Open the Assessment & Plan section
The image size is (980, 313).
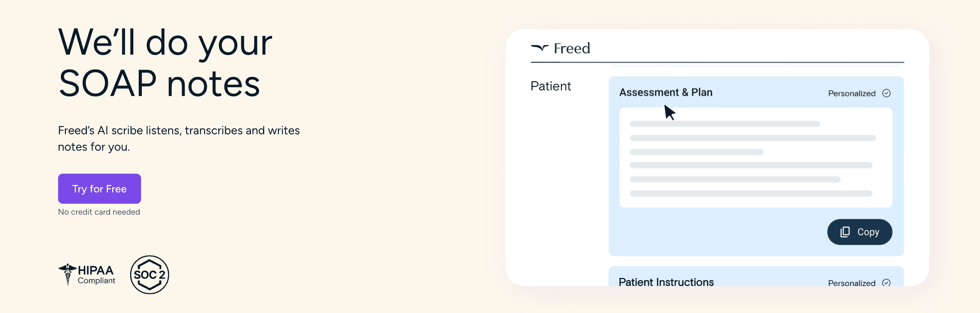(667, 92)
